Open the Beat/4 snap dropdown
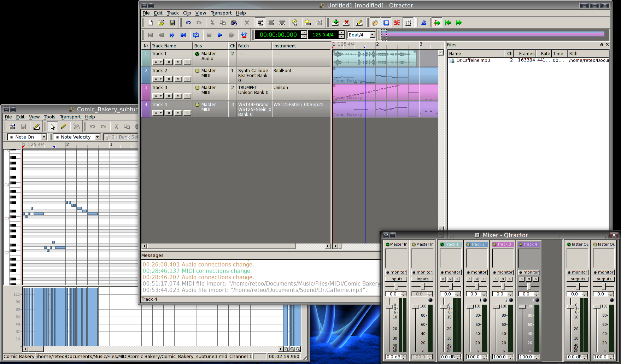The image size is (621, 364). click(x=373, y=35)
